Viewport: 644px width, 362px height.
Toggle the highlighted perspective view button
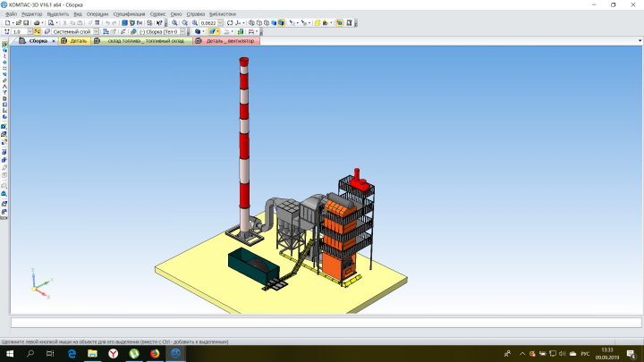339,23
